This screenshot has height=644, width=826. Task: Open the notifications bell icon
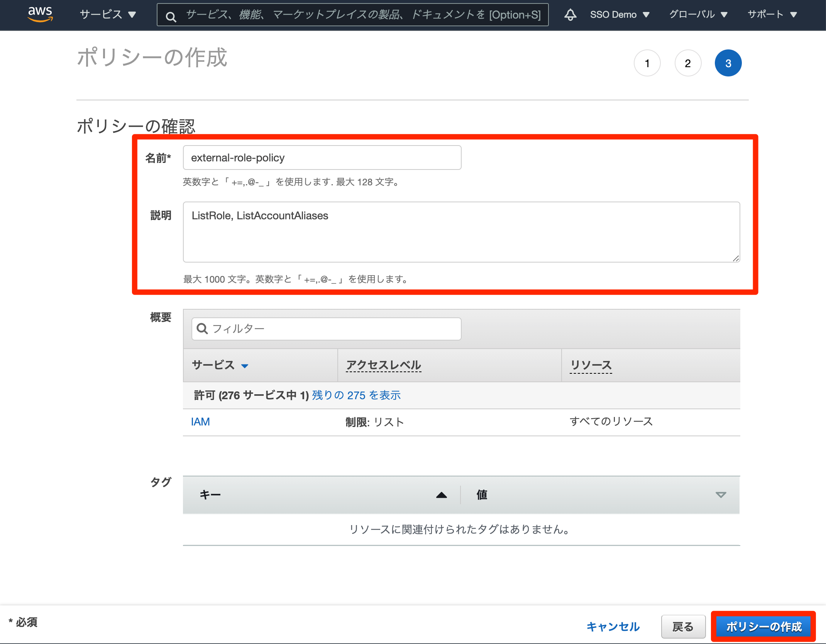coord(570,15)
